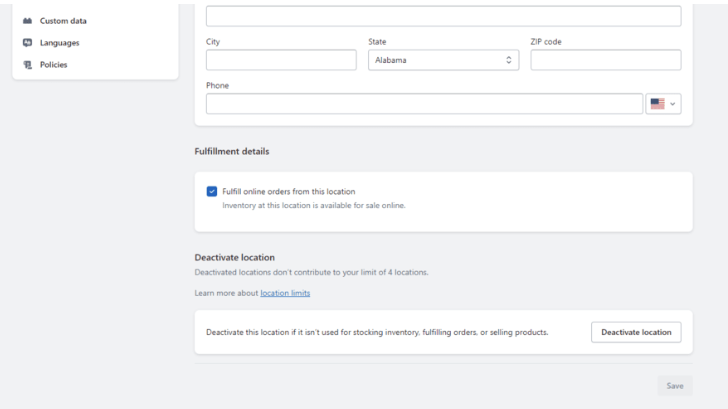Uncheck Fulfill online orders from this location
The image size is (728, 409).
tap(212, 191)
